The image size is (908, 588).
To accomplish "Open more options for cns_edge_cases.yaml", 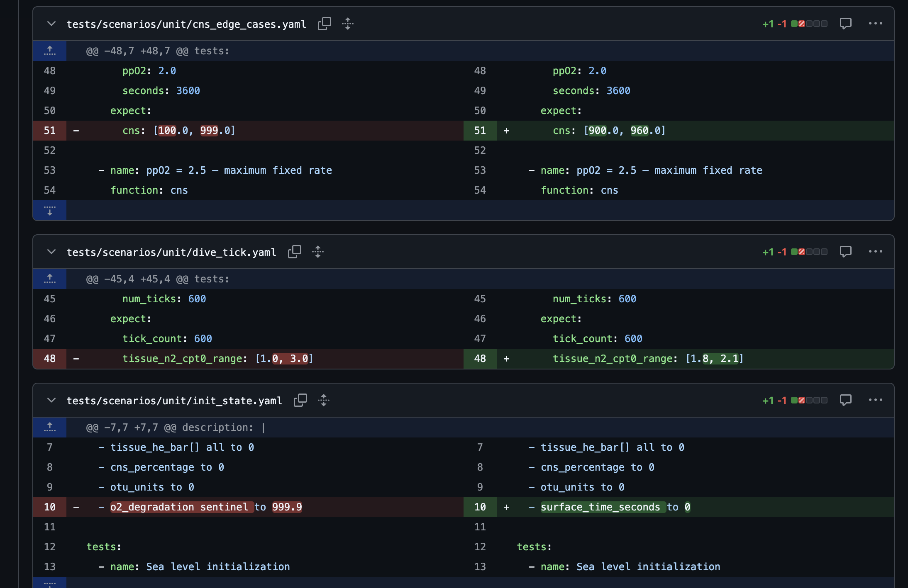I will (875, 24).
